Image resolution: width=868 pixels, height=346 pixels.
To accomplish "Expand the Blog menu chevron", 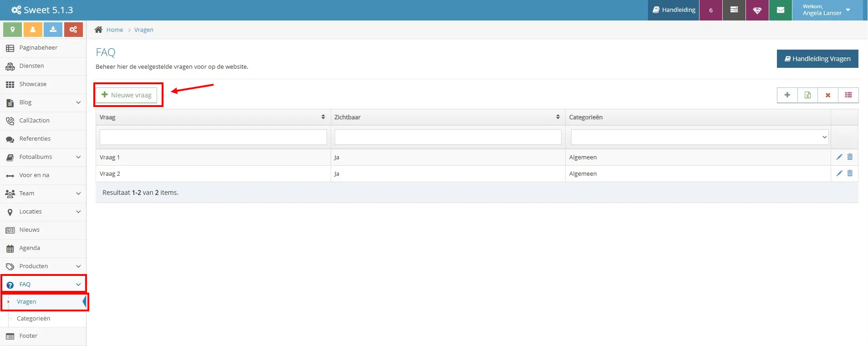I will [x=78, y=102].
